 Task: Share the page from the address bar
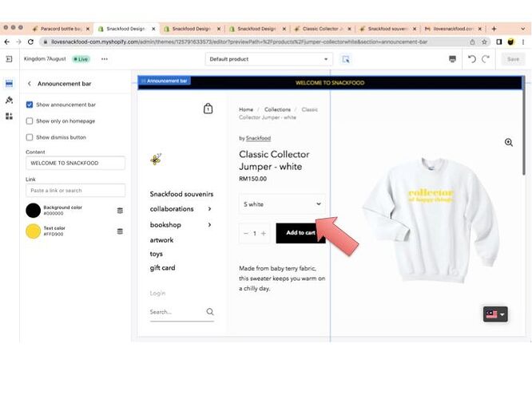(472, 41)
